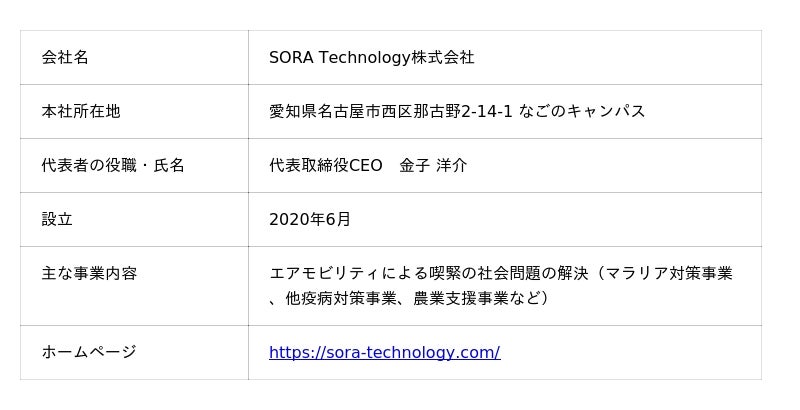This screenshot has height=410, width=800.
Task: Click the 主な事業内容 label cell
Action: [x=89, y=273]
